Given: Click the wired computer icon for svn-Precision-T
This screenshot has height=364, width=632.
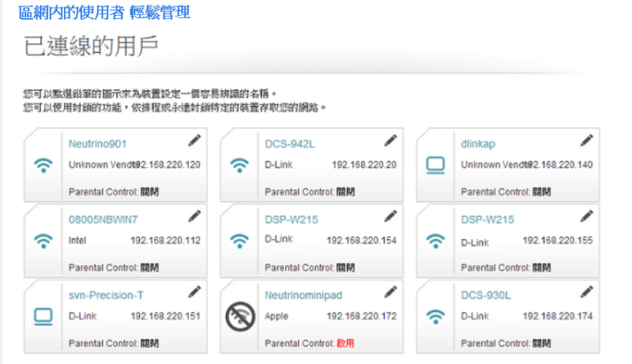Looking at the screenshot, I should [x=43, y=317].
